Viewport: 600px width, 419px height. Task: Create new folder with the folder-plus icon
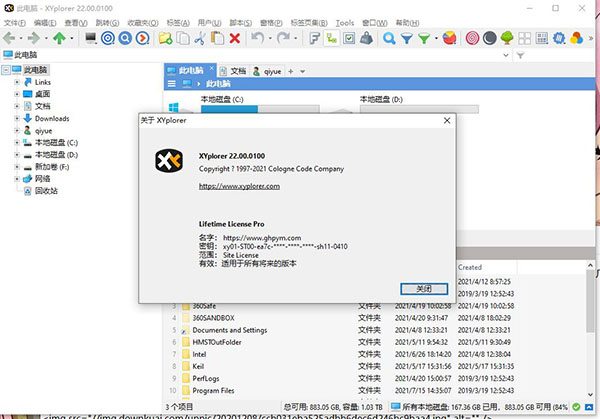(165, 38)
